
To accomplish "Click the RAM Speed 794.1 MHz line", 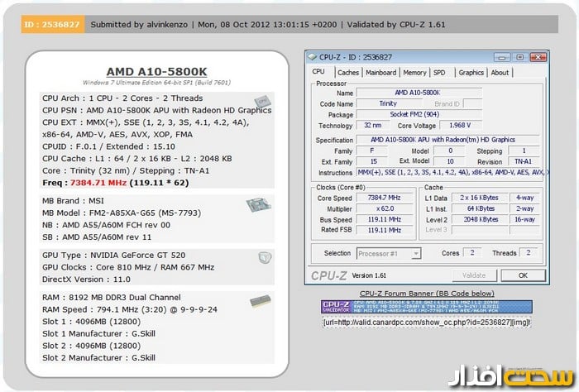I will [130, 309].
